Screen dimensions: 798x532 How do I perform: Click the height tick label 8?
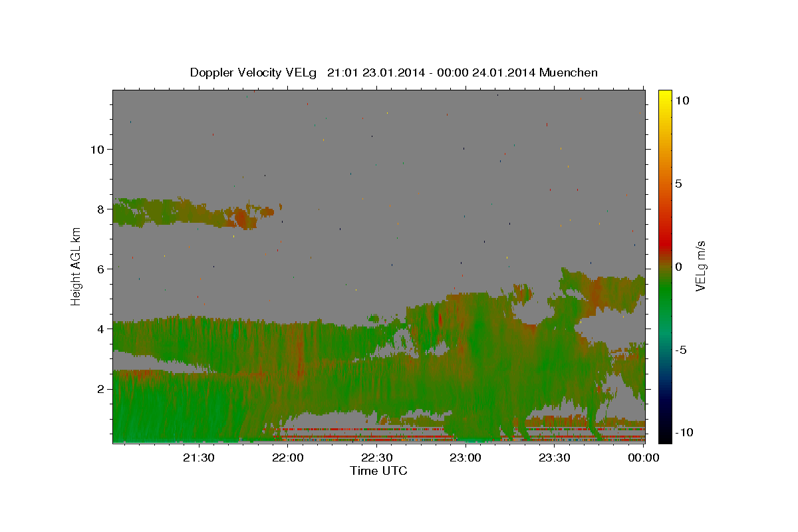[x=101, y=209]
